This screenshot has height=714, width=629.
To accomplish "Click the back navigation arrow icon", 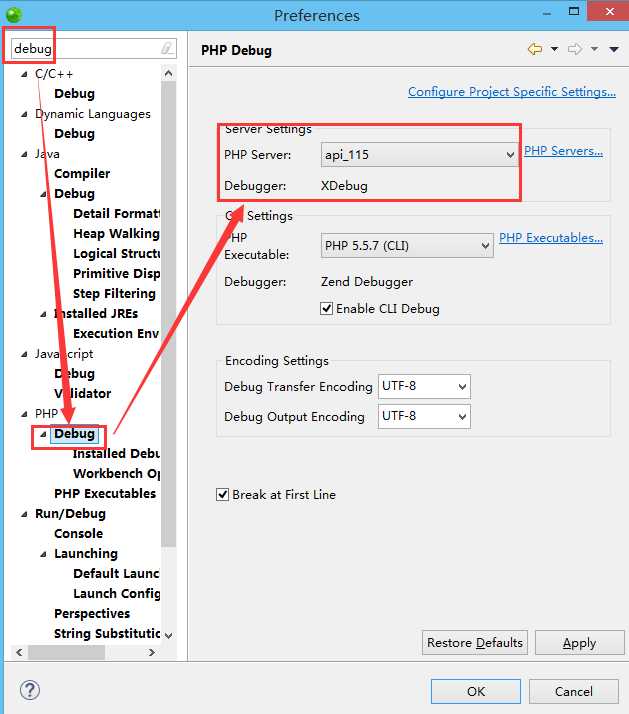I will tap(535, 49).
